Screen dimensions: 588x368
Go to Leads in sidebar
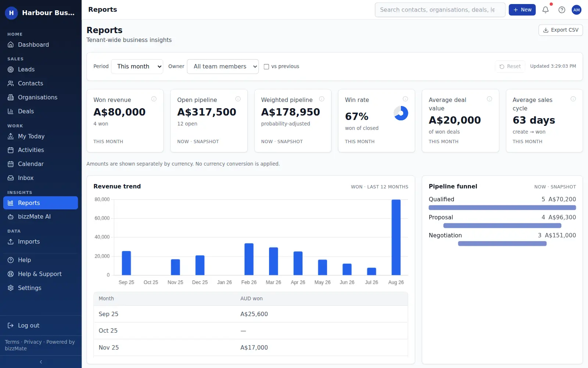coord(40,69)
